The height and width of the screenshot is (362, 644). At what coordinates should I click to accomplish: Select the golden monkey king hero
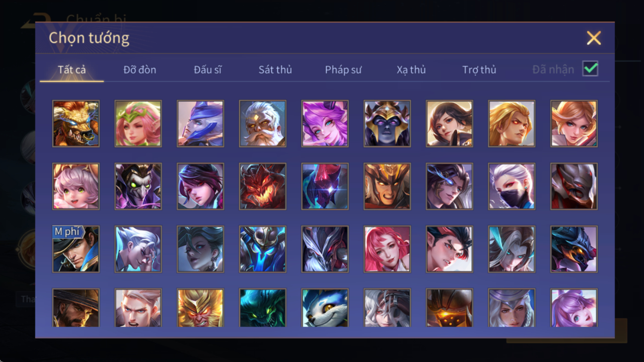(200, 308)
